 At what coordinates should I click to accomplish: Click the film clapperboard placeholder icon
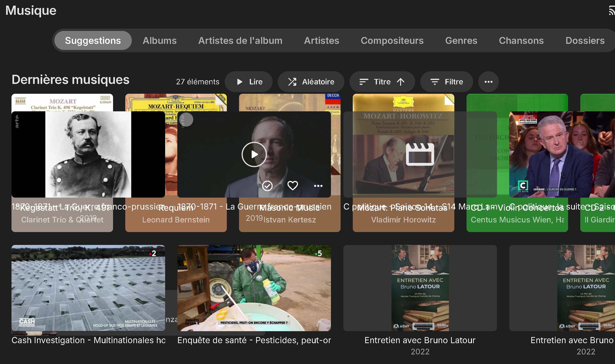pyautogui.click(x=420, y=154)
